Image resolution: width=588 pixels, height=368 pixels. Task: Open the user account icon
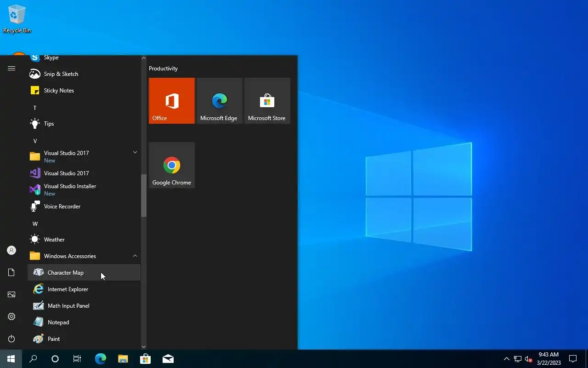[x=11, y=250]
